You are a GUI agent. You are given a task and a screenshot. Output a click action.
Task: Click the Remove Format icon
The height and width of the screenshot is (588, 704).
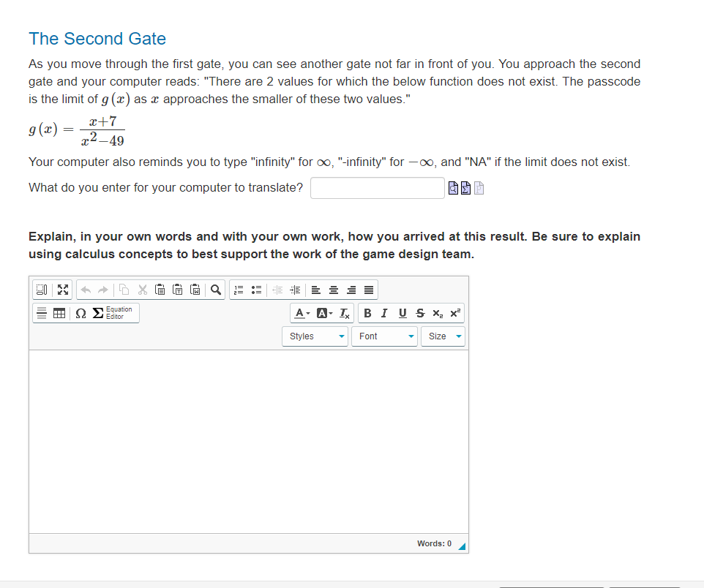(x=344, y=313)
